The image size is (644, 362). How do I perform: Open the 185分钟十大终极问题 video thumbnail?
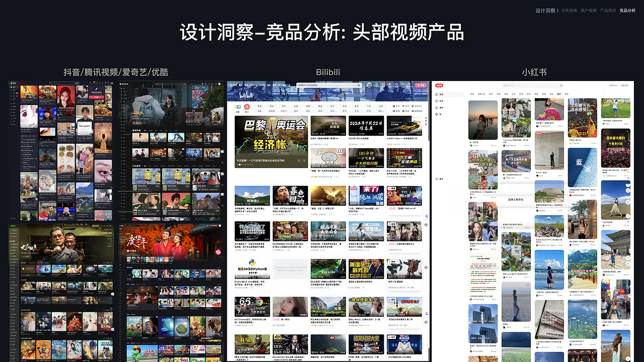(x=366, y=158)
